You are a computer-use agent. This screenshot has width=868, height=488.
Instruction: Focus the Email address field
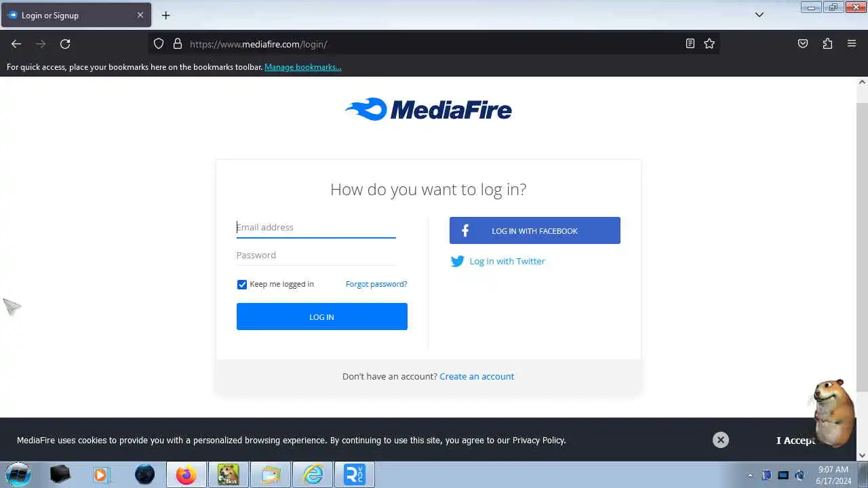pos(316,227)
